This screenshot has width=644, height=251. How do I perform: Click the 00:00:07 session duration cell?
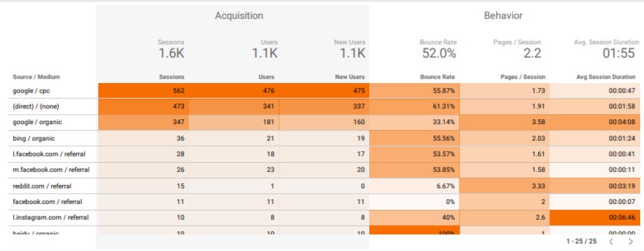click(595, 202)
